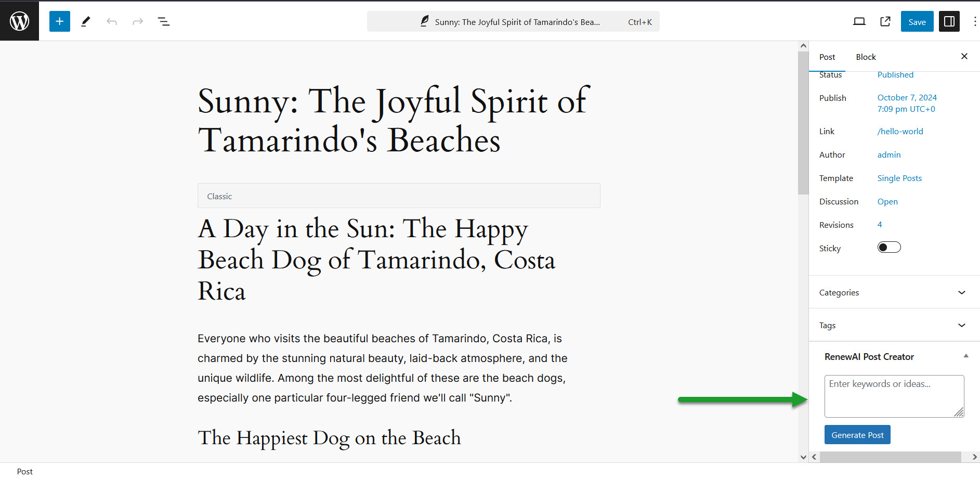Switch to the Post tab
Screen dimensions: 980x478
pos(827,57)
